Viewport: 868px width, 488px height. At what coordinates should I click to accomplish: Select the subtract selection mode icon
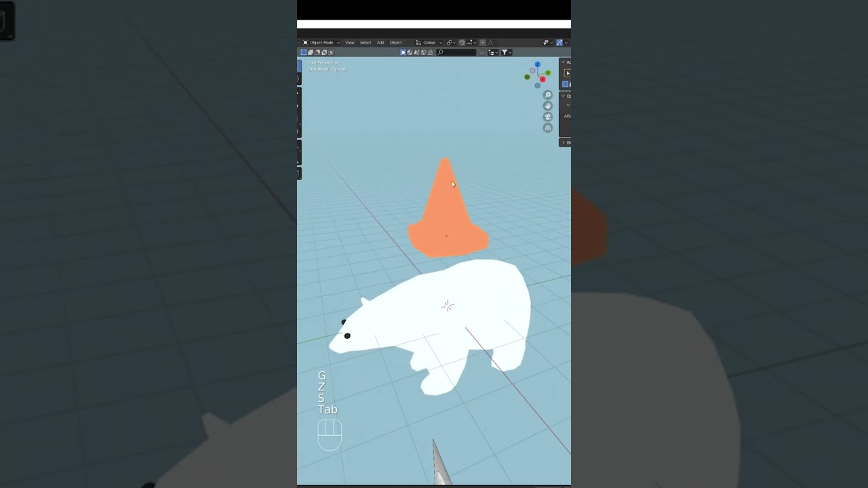(x=317, y=52)
